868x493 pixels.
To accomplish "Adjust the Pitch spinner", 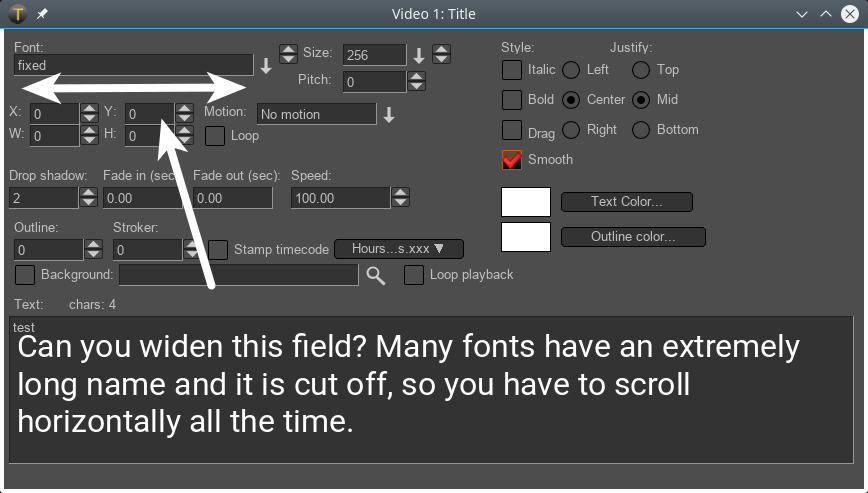I will [x=417, y=81].
